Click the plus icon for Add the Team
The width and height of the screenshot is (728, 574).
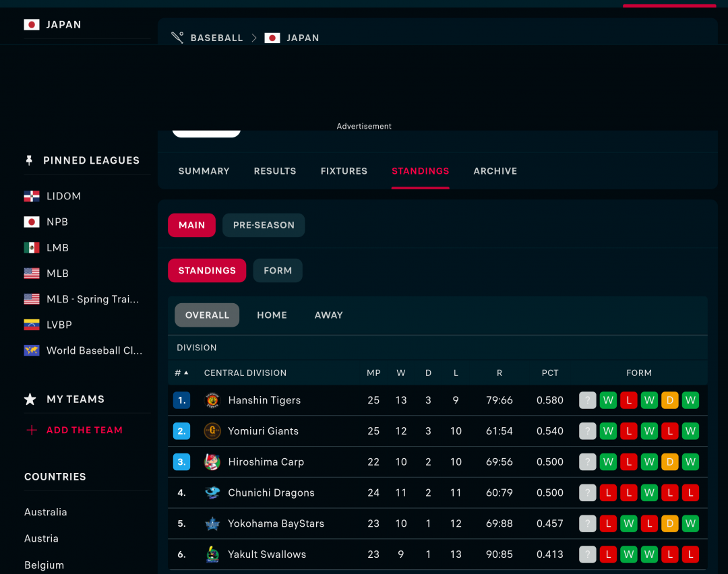pos(32,430)
